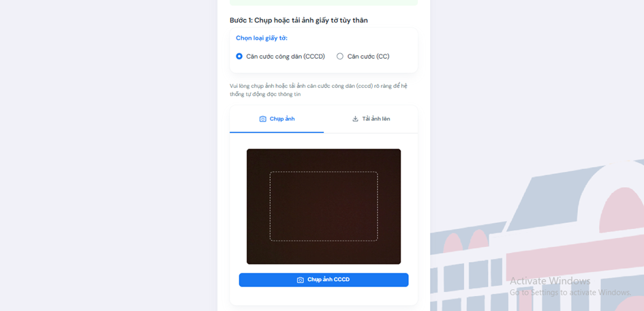
Task: Click the blue underline beneath the active tab
Action: 277,132
